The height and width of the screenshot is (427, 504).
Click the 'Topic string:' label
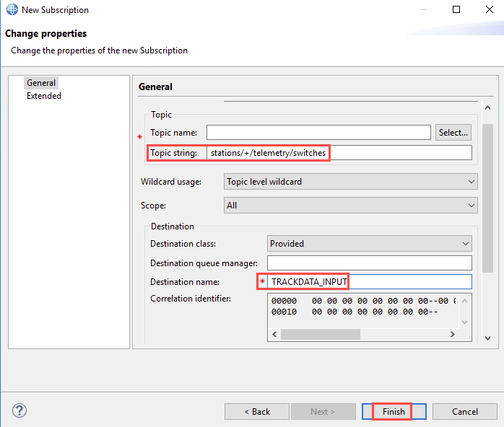(173, 153)
